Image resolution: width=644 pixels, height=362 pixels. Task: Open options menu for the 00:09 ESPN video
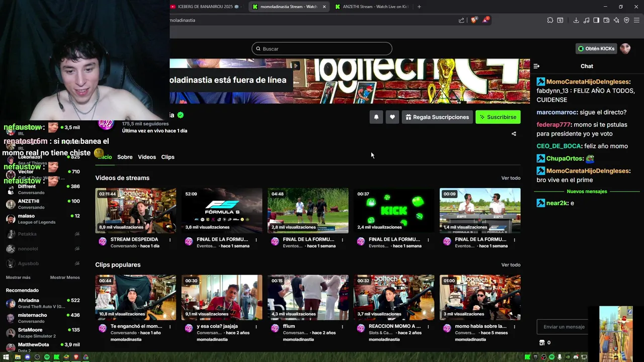(x=514, y=240)
